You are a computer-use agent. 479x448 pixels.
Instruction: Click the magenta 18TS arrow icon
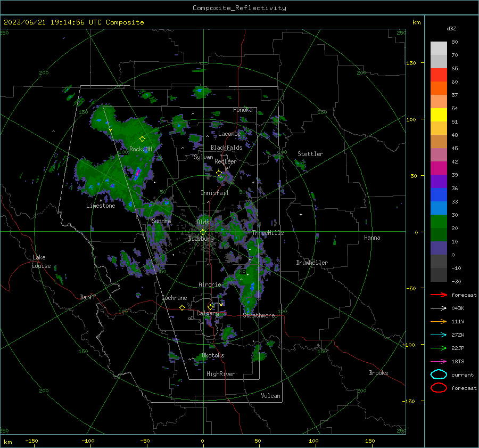(x=439, y=361)
